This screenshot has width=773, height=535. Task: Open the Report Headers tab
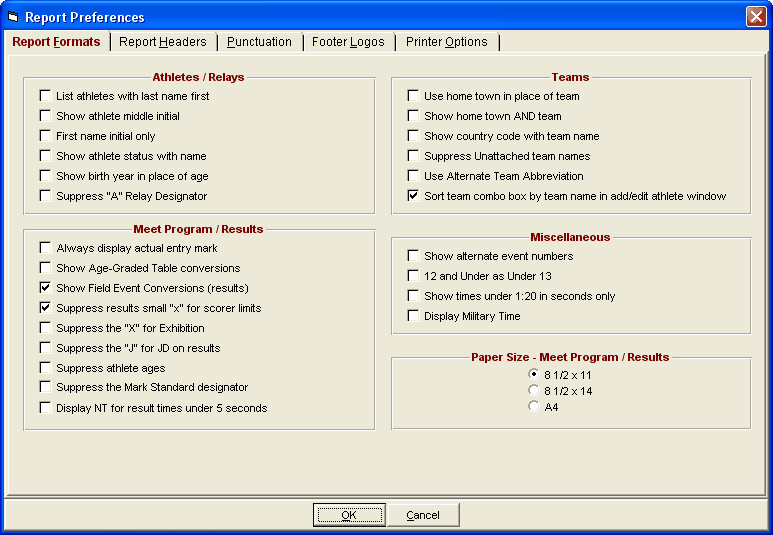pyautogui.click(x=163, y=42)
